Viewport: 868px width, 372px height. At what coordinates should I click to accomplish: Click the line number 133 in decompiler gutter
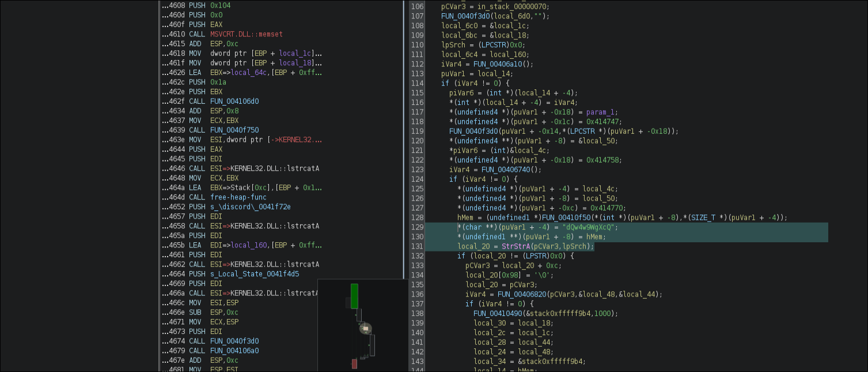click(417, 265)
